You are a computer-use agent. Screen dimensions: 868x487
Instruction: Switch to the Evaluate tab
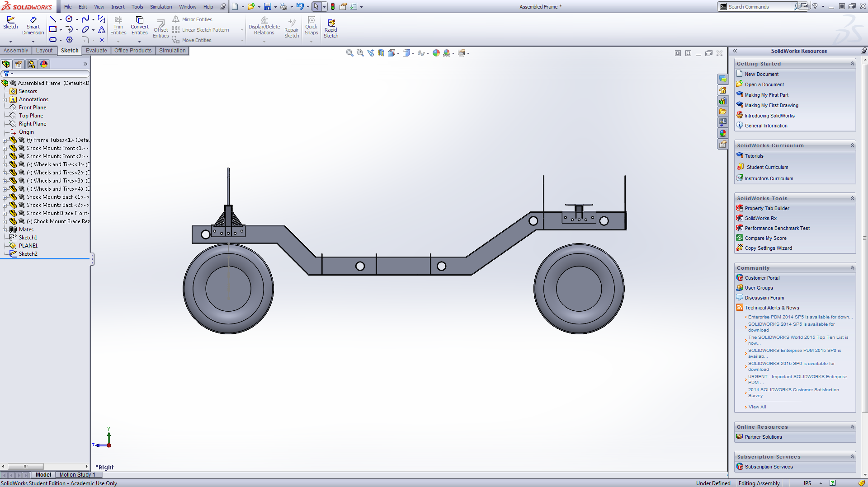(96, 51)
